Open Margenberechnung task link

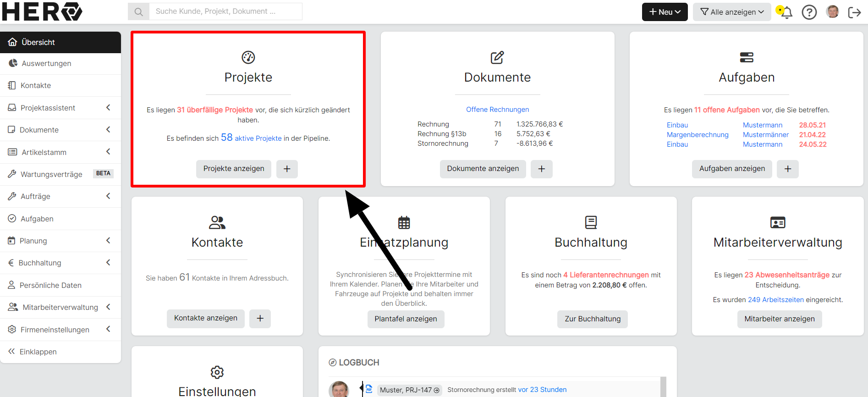pyautogui.click(x=698, y=135)
